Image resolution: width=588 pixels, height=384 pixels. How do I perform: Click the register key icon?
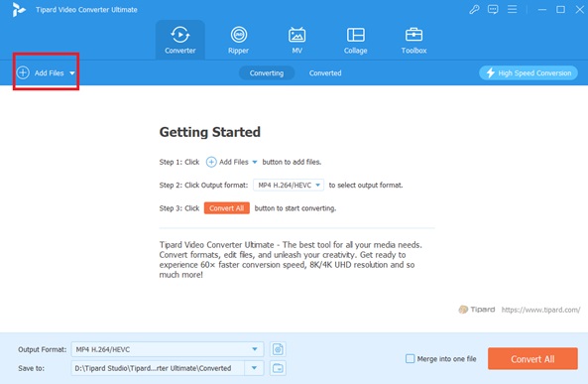coord(474,9)
